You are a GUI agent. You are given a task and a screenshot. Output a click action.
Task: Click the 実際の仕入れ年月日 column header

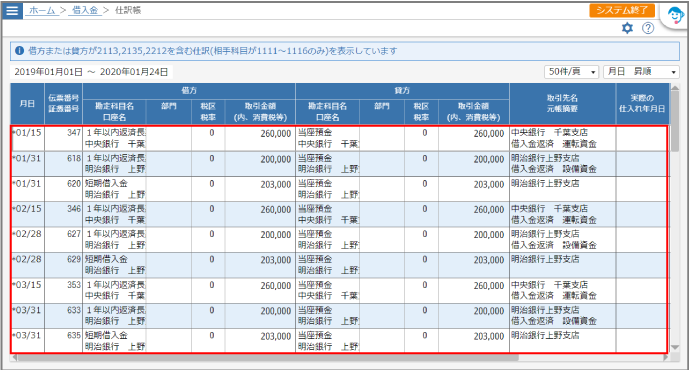tap(642, 104)
